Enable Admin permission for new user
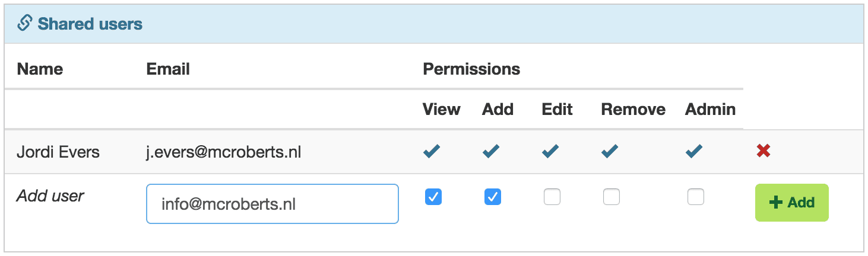Image resolution: width=868 pixels, height=256 pixels. coord(696,197)
